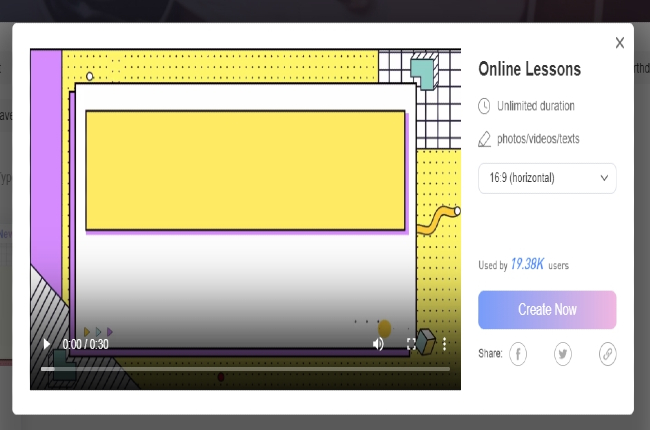The height and width of the screenshot is (430, 650).
Task: Click the clock icon beside Unlimited duration
Action: point(485,106)
